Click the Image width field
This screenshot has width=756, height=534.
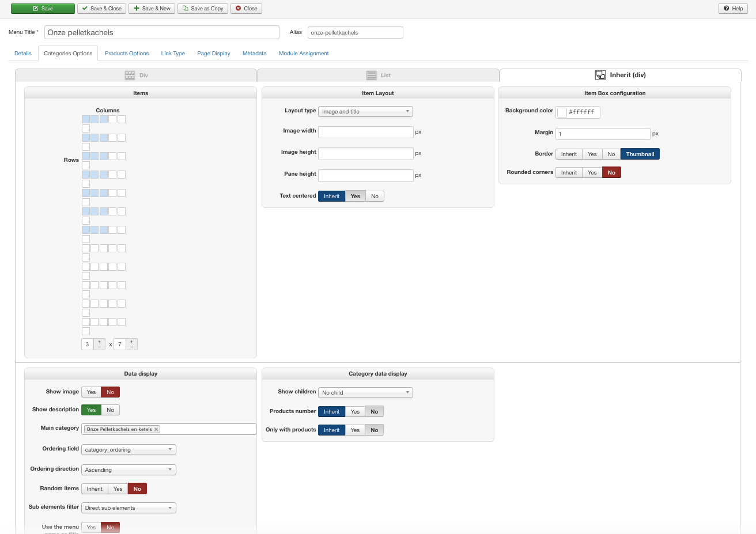[x=366, y=132]
